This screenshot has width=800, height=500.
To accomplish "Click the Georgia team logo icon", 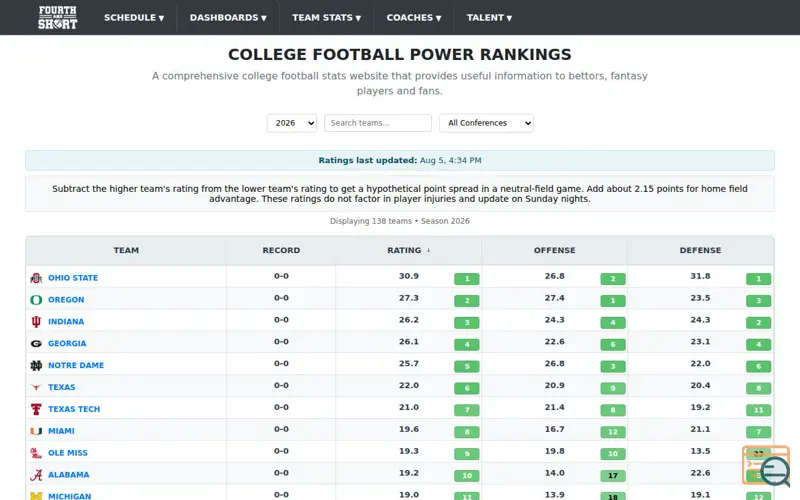I will [36, 344].
